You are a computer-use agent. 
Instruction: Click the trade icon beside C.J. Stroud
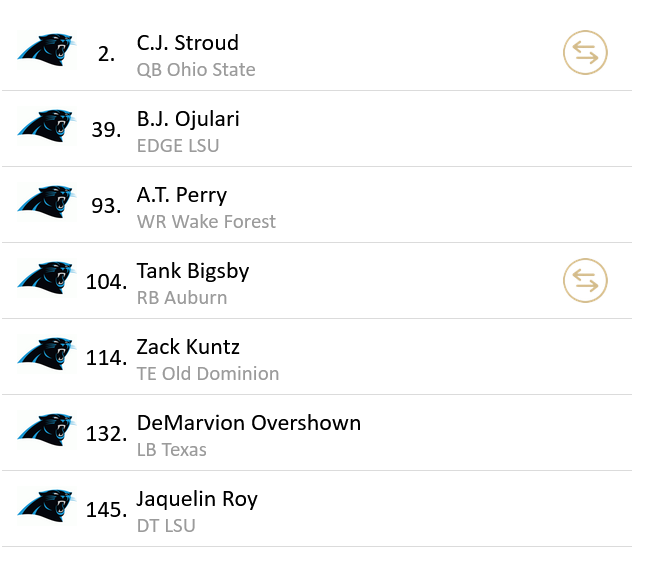coord(585,53)
